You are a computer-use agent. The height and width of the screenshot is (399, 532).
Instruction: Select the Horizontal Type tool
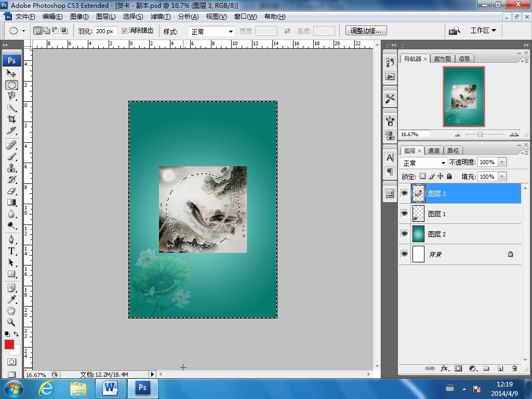tap(11, 251)
